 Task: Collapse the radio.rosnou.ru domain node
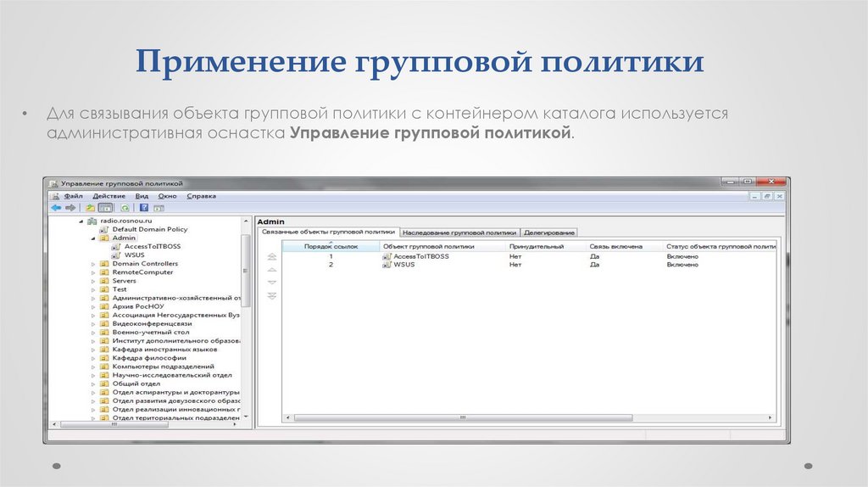point(81,221)
